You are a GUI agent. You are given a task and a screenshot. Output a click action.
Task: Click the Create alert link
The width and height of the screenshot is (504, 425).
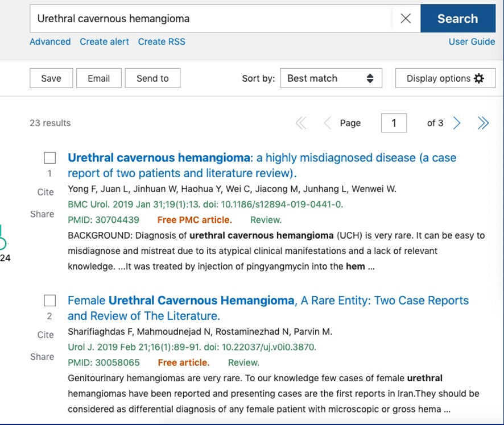pyautogui.click(x=104, y=41)
